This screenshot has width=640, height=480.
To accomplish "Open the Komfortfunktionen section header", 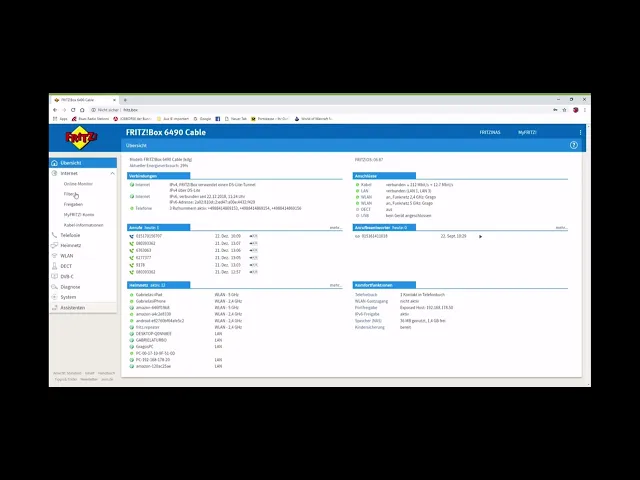I will coord(384,285).
